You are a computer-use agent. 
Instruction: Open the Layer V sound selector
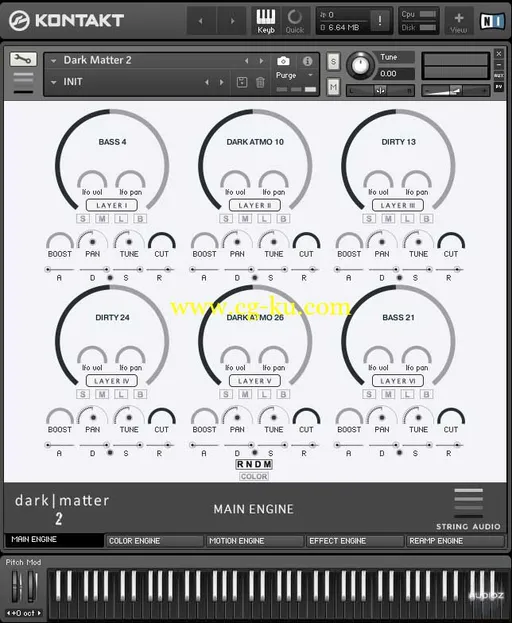point(255,381)
